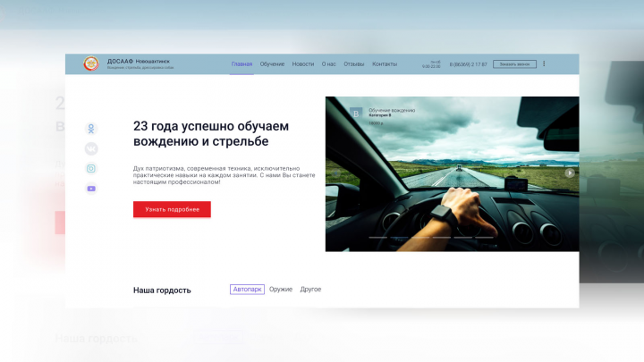Open the Odnoklassniki social icon
The image size is (644, 362).
click(x=91, y=129)
